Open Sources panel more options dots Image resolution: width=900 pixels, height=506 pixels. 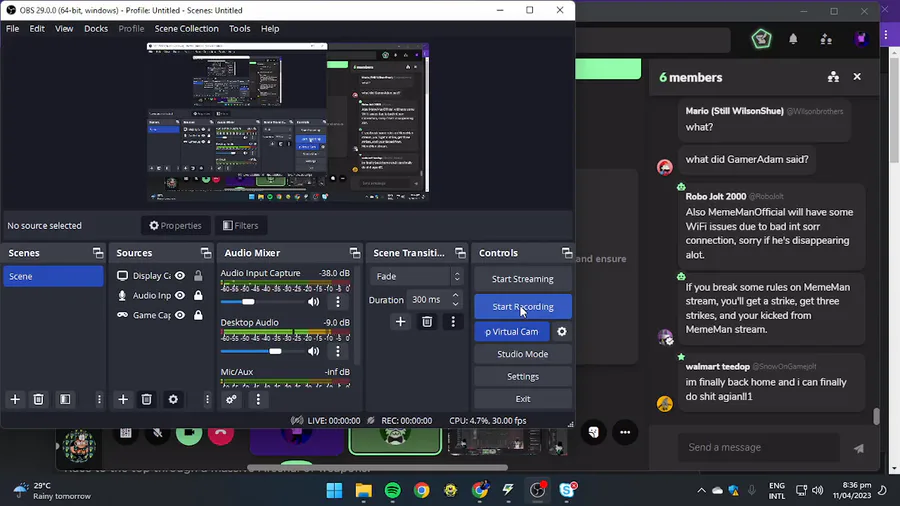(207, 399)
